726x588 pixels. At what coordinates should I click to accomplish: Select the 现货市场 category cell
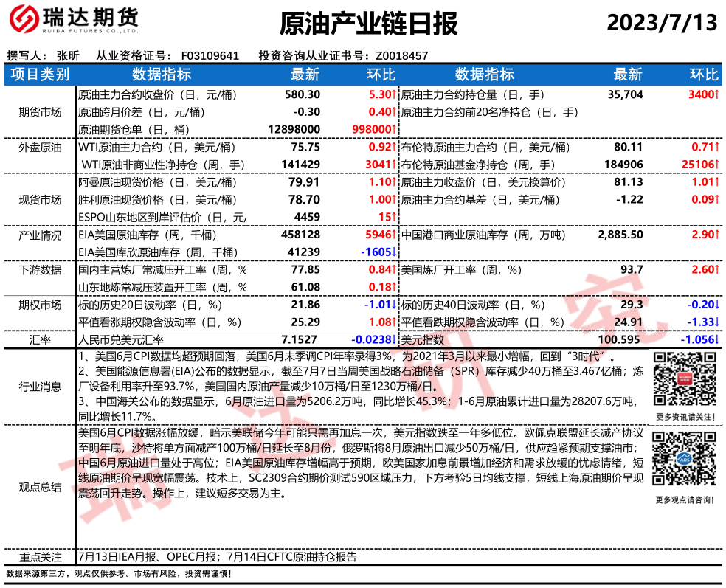point(40,199)
